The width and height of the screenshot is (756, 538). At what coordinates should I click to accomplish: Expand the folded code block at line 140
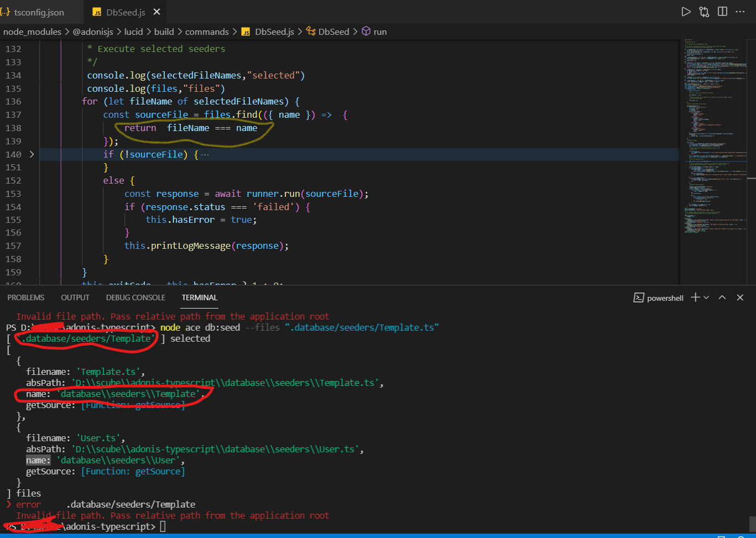coord(32,154)
